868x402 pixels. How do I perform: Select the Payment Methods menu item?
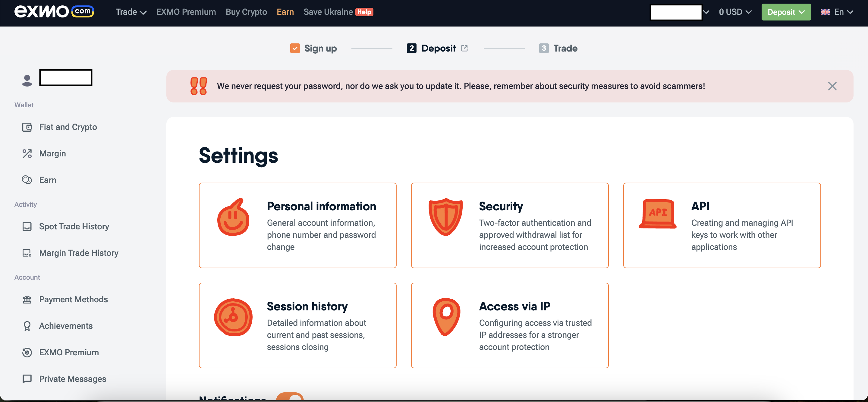[73, 299]
